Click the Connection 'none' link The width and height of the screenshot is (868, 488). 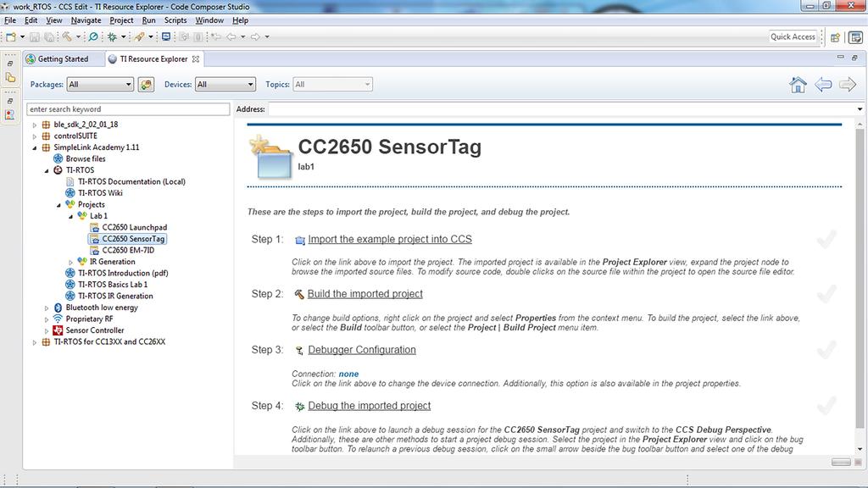coord(348,374)
